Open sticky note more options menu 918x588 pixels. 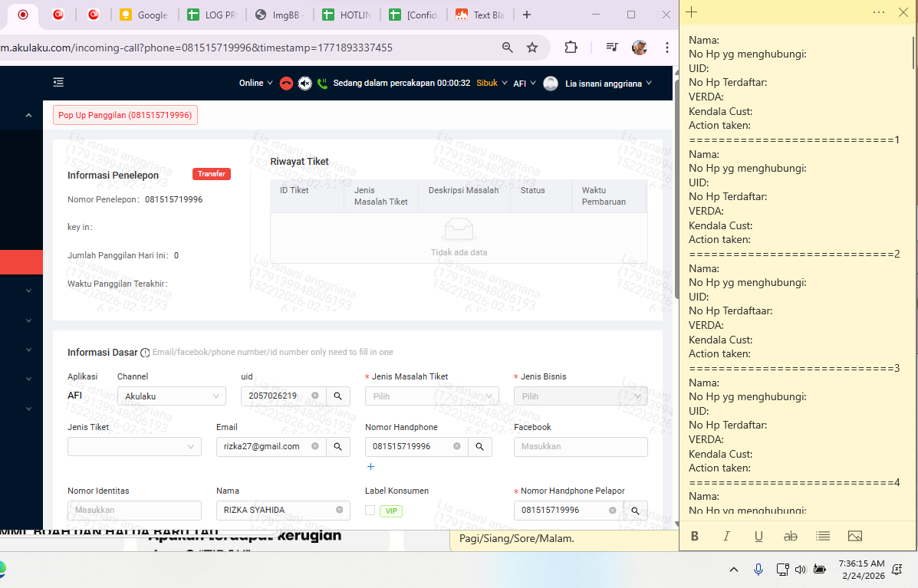click(879, 12)
